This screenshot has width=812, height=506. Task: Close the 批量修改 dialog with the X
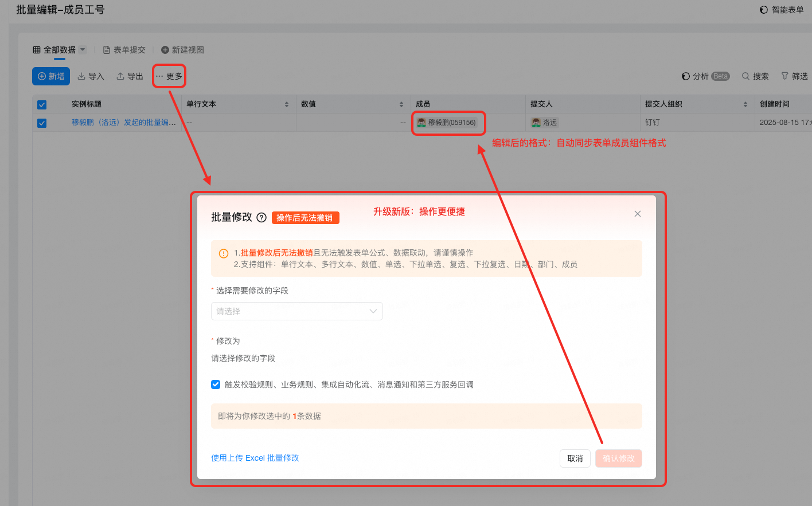click(637, 214)
